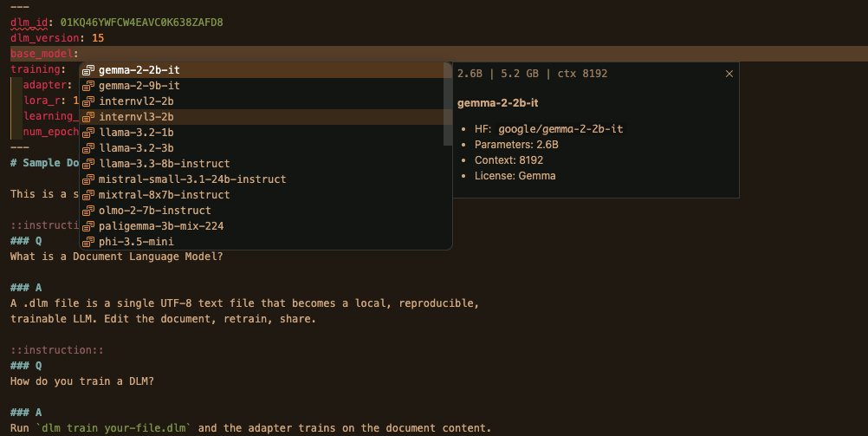Screen dimensions: 868x436
Task: Pick llama-3.2-3b from the list
Action: (x=262, y=148)
